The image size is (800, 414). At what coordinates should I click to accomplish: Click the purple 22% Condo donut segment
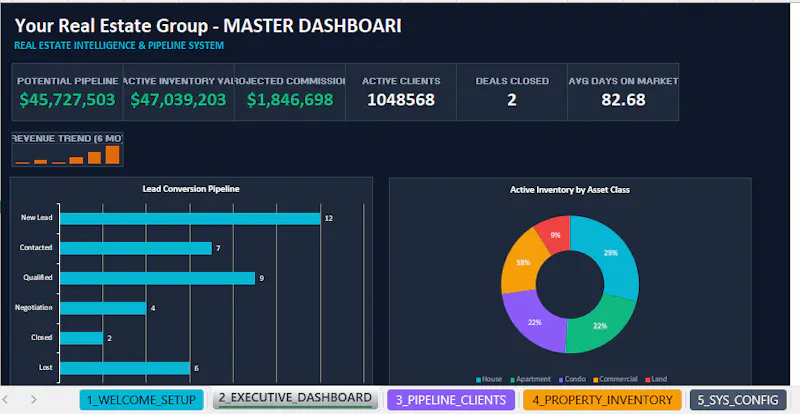click(535, 322)
